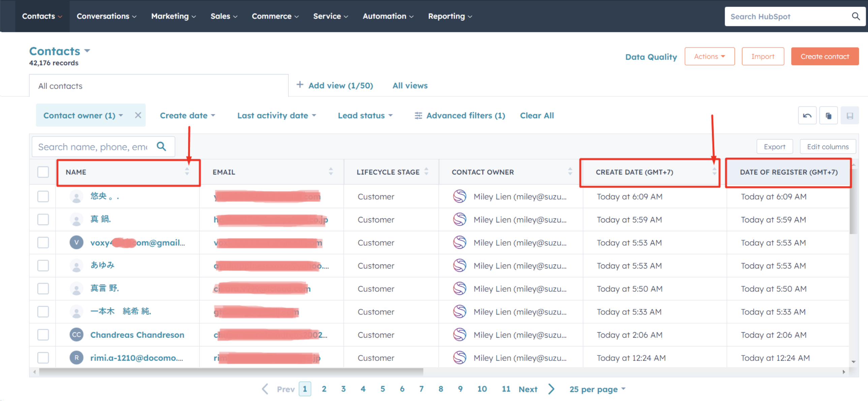Toggle the select-all checkbox in table header

pyautogui.click(x=43, y=172)
